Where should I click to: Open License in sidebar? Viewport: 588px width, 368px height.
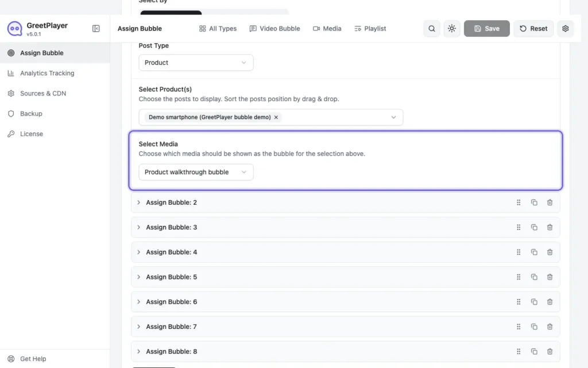click(55, 134)
